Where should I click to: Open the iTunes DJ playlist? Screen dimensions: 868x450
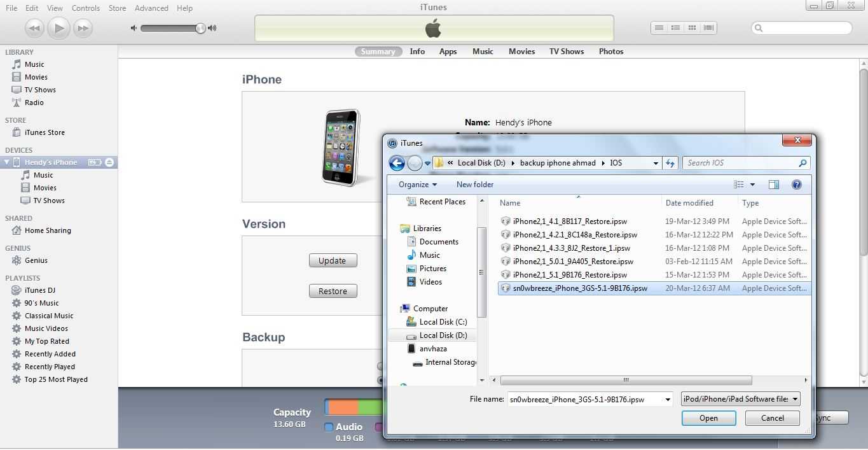point(40,290)
